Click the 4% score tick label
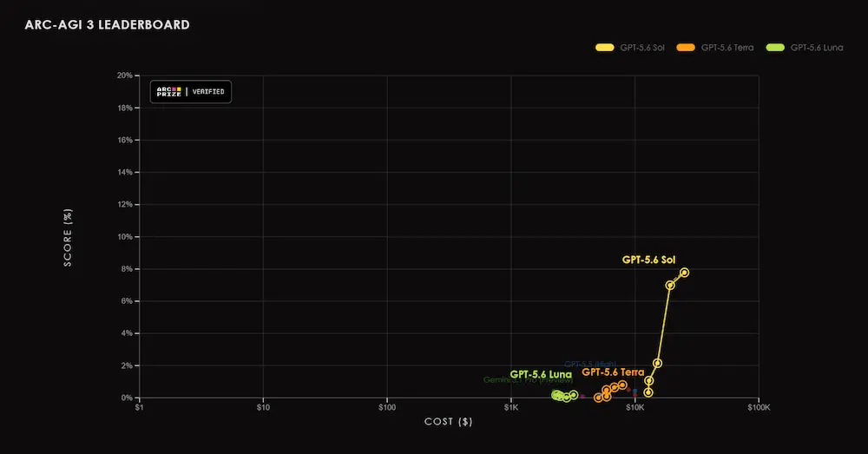 pos(127,333)
